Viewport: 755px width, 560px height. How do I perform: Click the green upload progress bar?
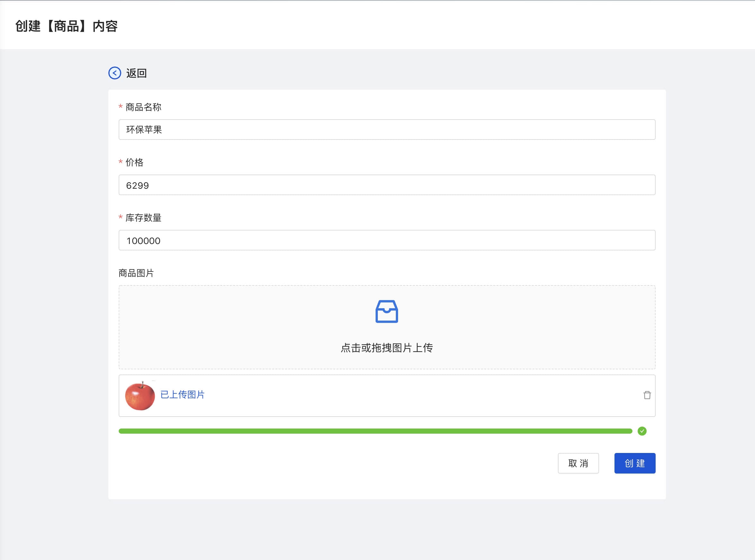375,431
